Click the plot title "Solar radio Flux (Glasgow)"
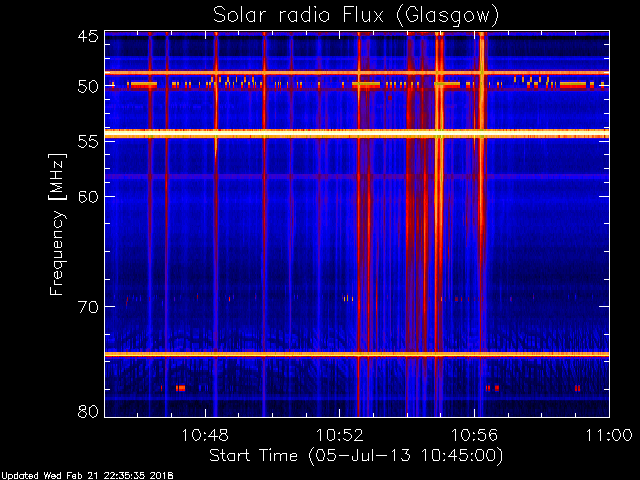640x480 pixels. (x=356, y=16)
